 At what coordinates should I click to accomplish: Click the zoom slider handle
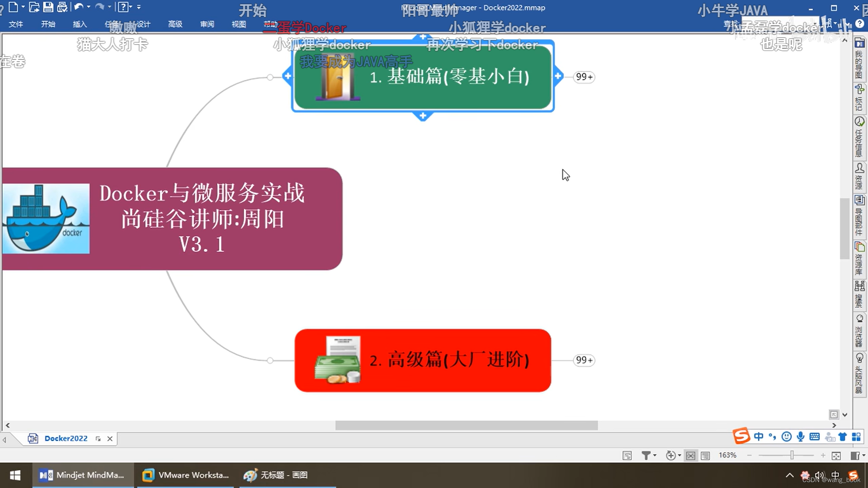pos(792,455)
